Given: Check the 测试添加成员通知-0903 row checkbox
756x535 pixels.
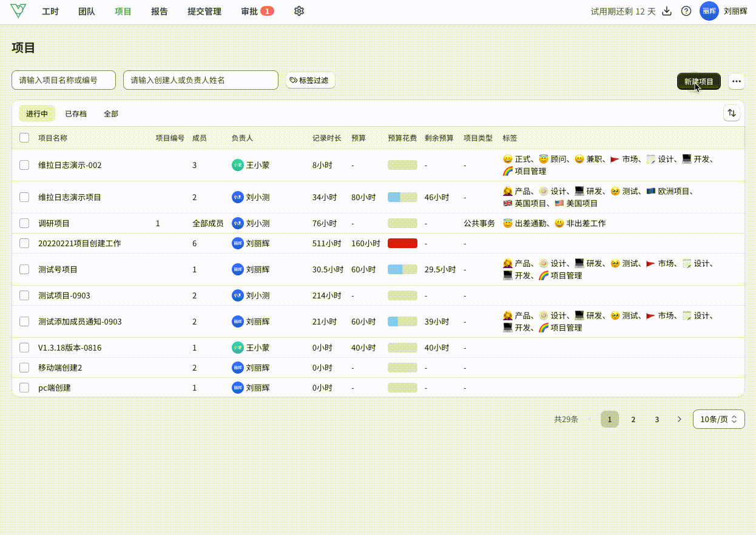Looking at the screenshot, I should coord(24,321).
